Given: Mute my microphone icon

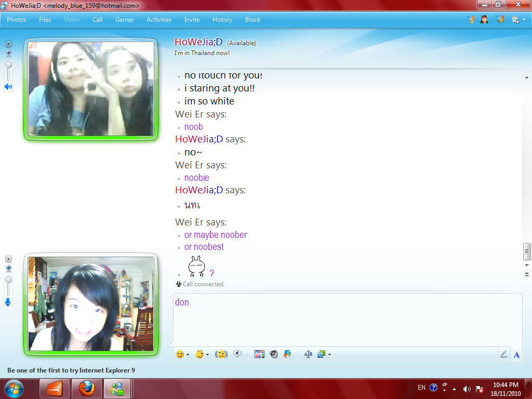Looking at the screenshot, I should (8, 302).
